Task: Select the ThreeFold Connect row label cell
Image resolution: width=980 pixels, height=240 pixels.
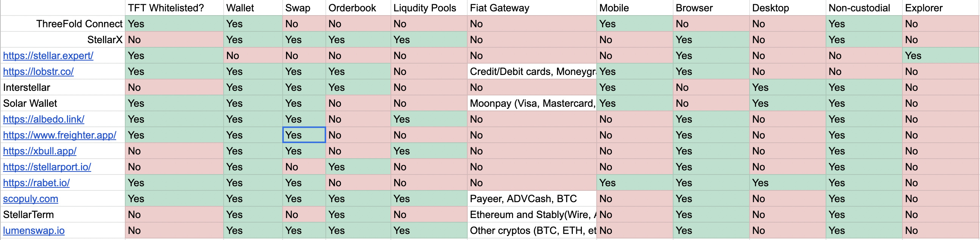Action: 63,24
